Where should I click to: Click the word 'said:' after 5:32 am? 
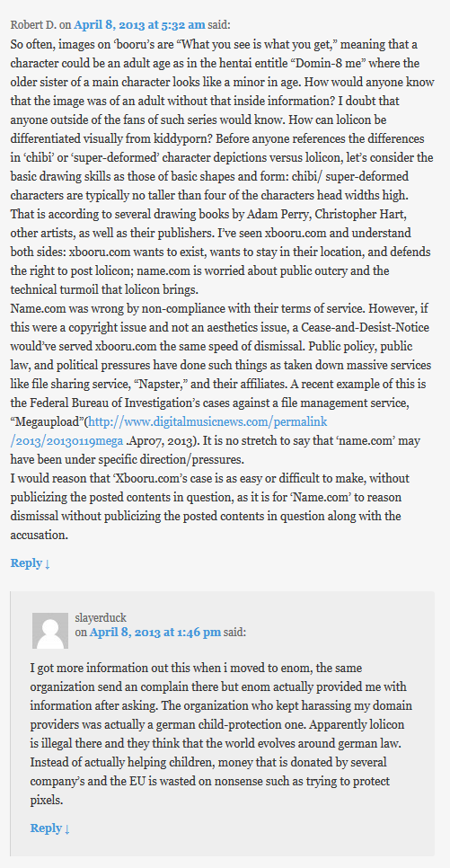tap(219, 24)
